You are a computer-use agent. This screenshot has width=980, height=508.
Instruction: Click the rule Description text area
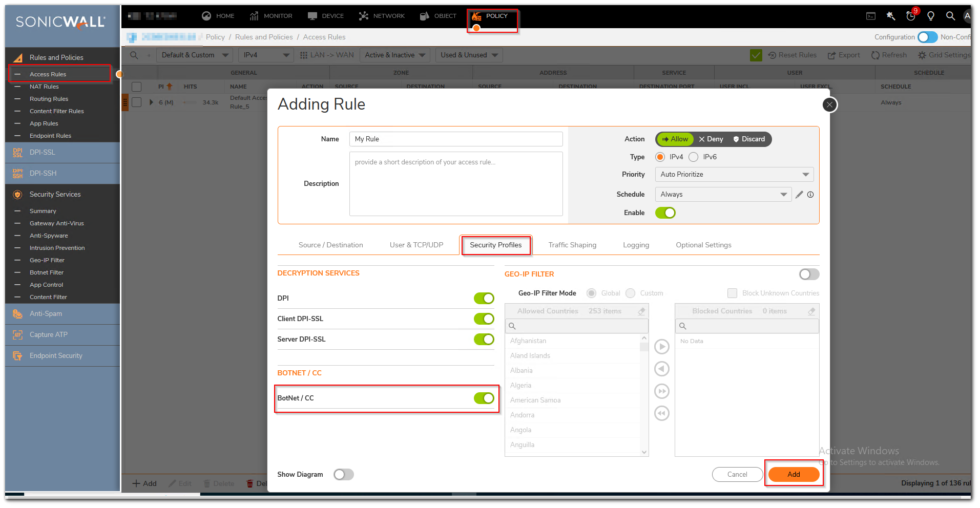(456, 184)
